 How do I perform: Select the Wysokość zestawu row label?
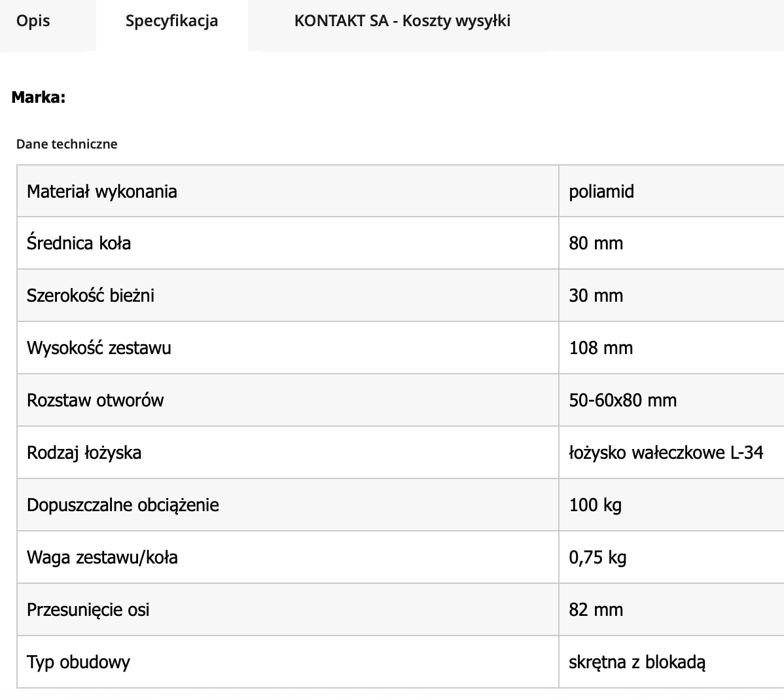point(99,348)
